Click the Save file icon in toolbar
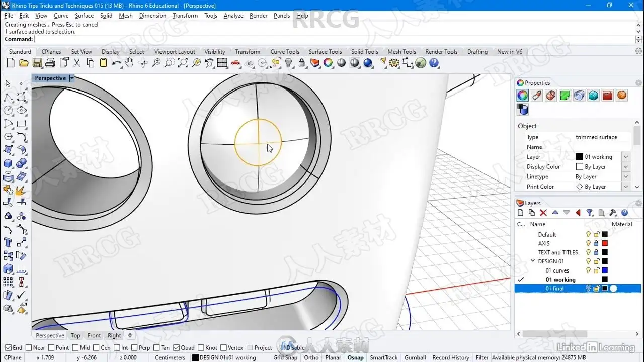 [37, 63]
